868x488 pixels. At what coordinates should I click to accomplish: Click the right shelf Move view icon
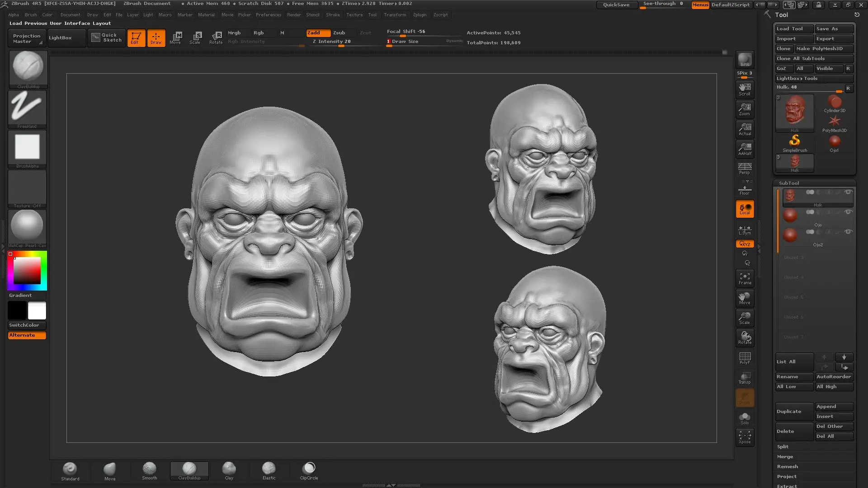coord(745,298)
